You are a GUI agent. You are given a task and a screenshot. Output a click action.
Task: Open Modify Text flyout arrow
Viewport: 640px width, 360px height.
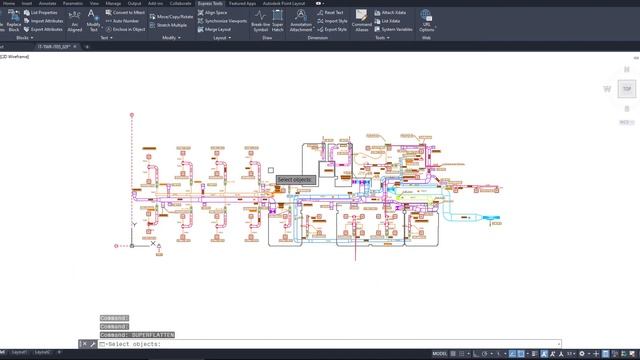102,28
